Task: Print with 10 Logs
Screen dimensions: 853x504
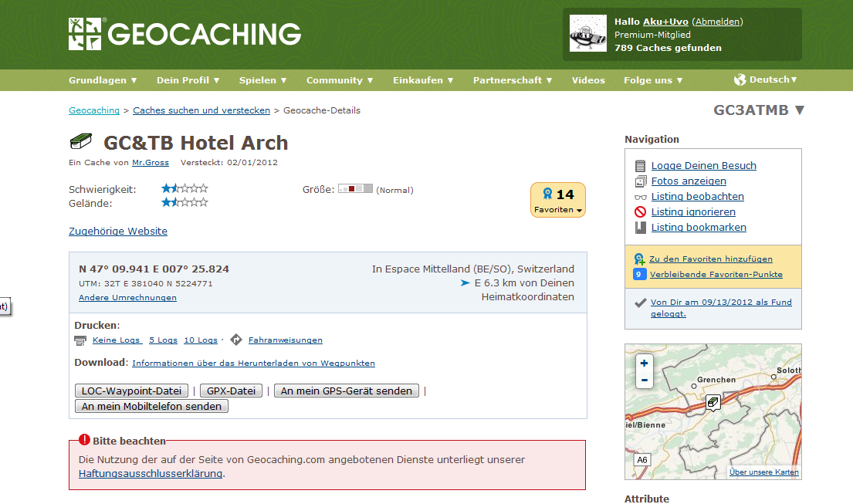Action: pyautogui.click(x=201, y=340)
